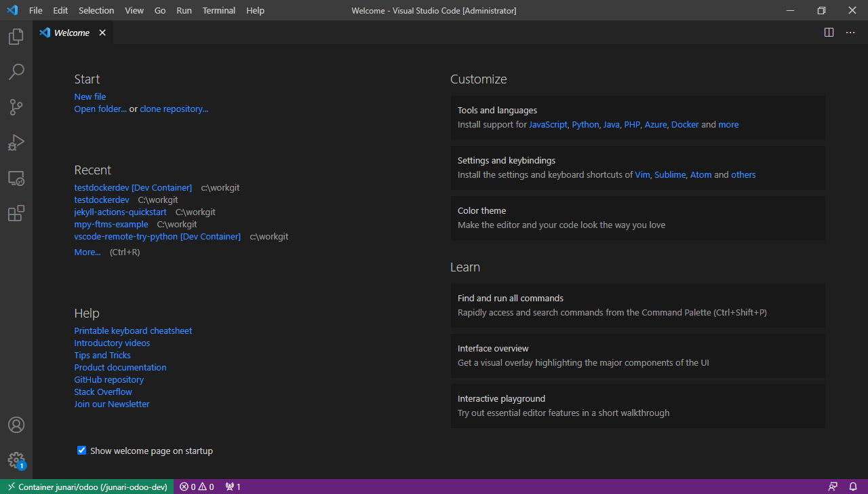The image size is (868, 494).
Task: Install Python language support
Action: pyautogui.click(x=585, y=124)
